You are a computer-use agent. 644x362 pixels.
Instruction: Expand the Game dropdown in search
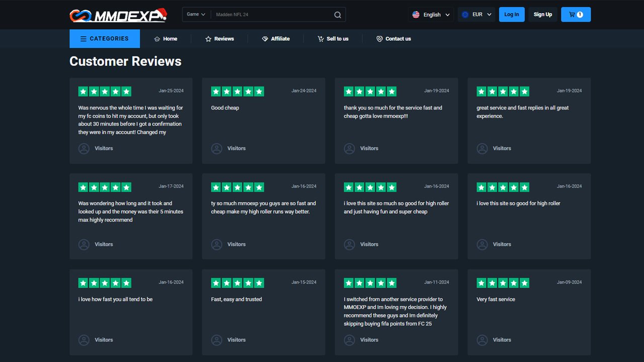click(x=196, y=15)
